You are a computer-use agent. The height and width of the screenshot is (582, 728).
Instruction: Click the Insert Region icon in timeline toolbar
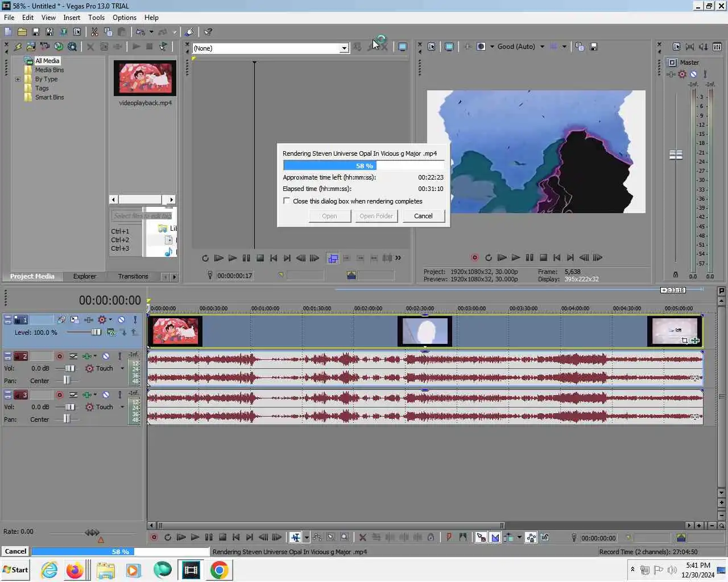[x=463, y=537]
